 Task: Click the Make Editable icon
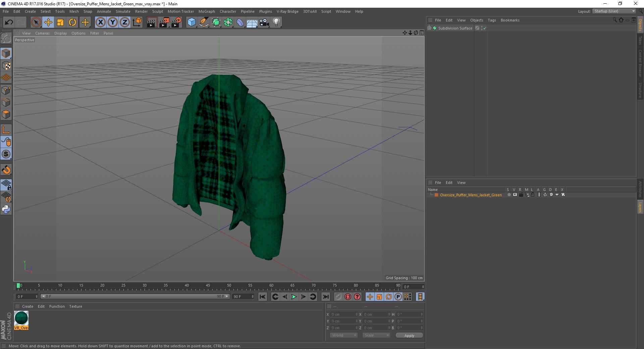click(x=6, y=38)
